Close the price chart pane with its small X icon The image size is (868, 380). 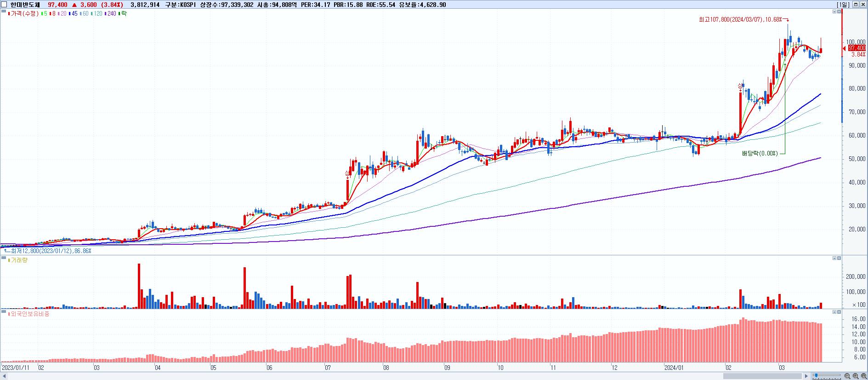coord(839,12)
